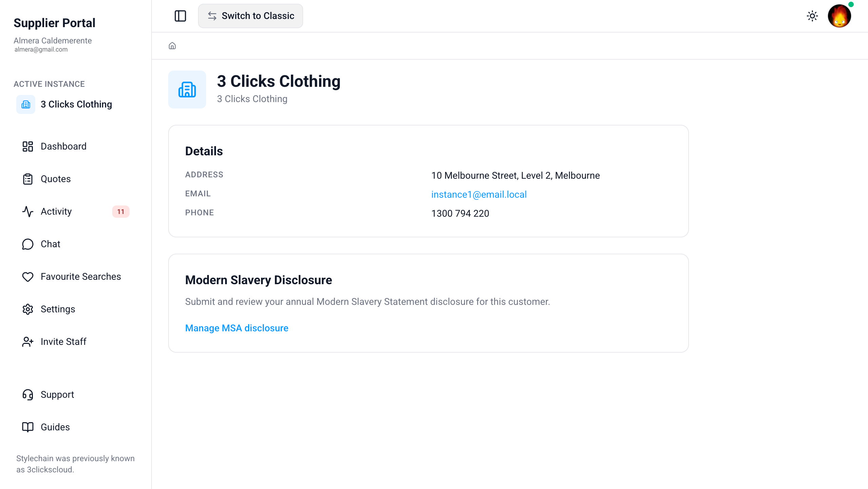Viewport: 868px width, 489px height.
Task: Toggle light/dark theme sun icon
Action: point(812,16)
